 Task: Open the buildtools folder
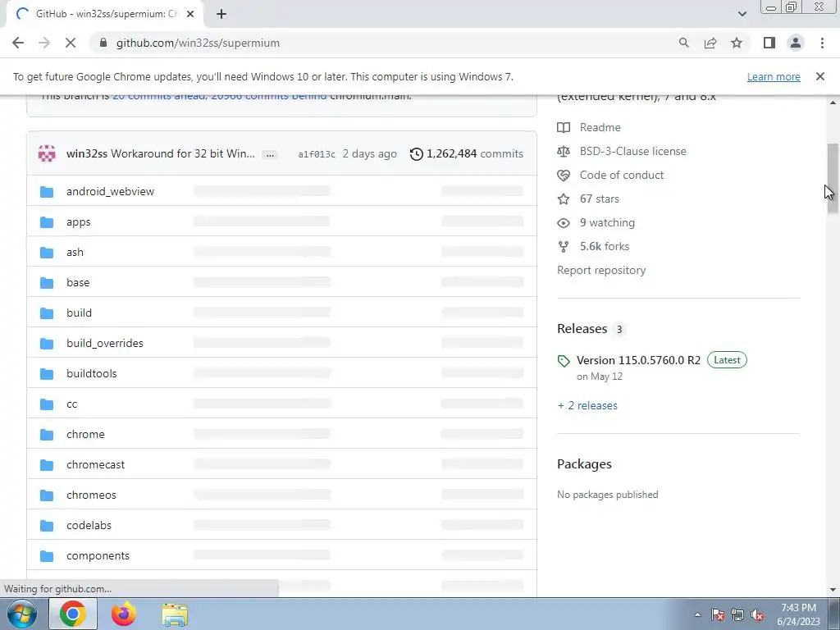coord(92,373)
